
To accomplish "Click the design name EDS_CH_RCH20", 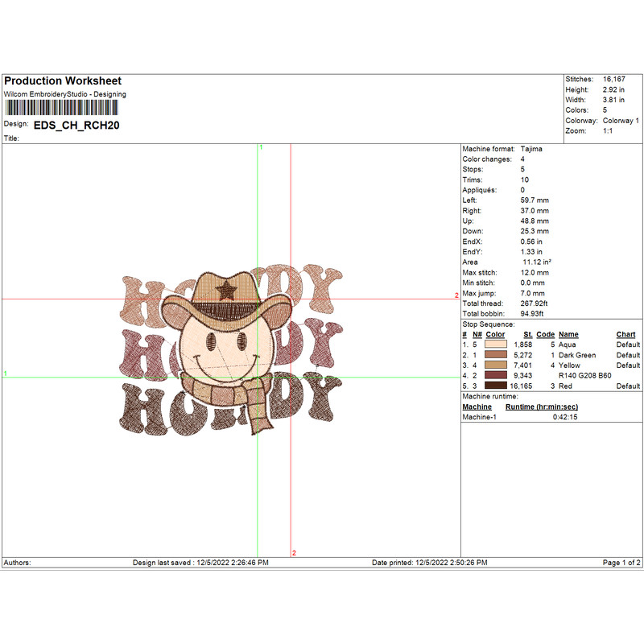I will pos(76,126).
